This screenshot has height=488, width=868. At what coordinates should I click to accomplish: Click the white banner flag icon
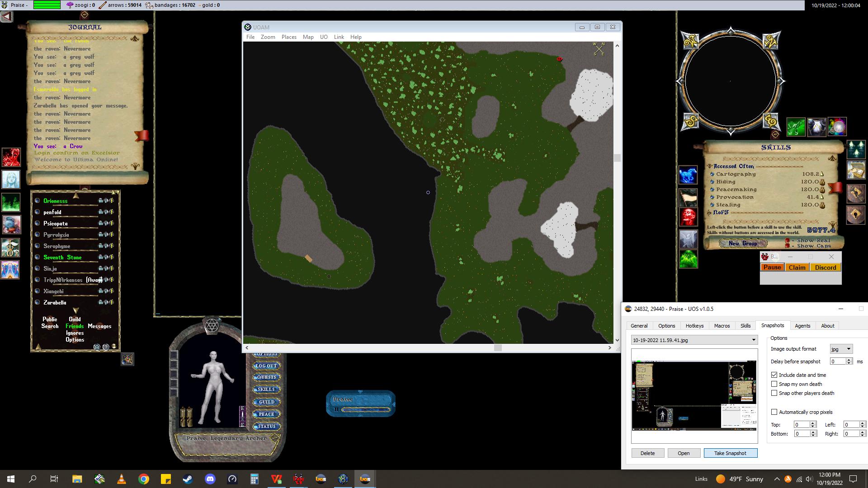click(688, 197)
